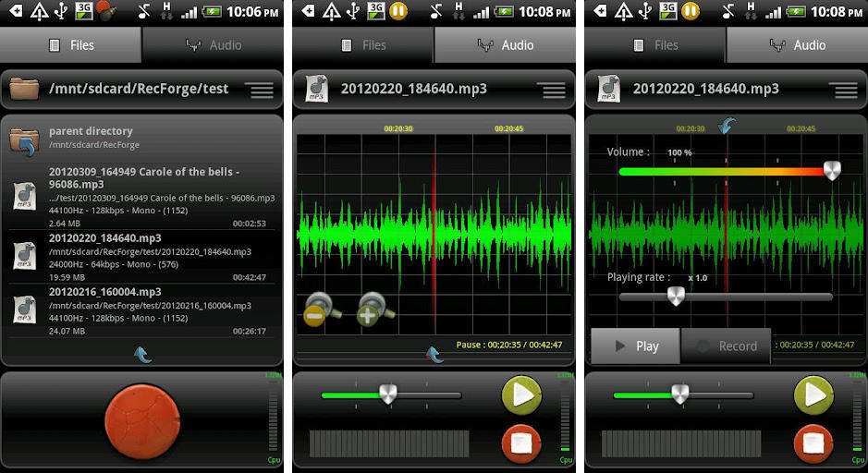Viewport: 868px width, 473px height.
Task: Click red stop button in middle screen
Action: pyautogui.click(x=521, y=443)
